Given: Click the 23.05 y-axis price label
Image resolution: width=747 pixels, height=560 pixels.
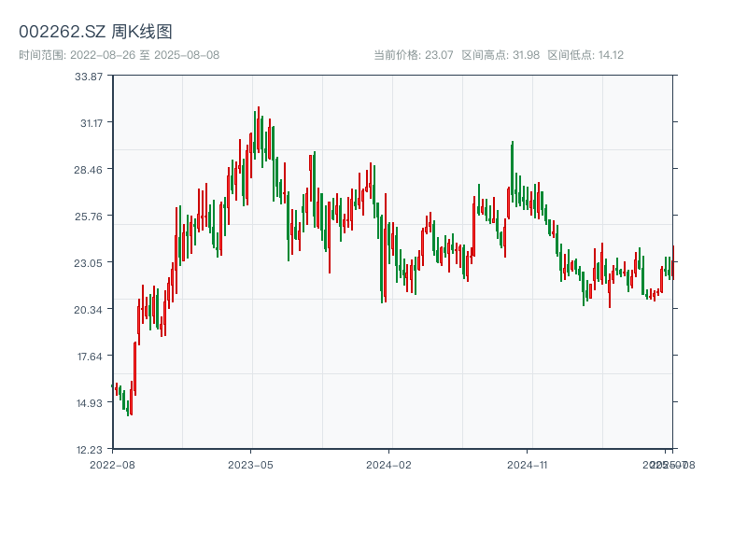Looking at the screenshot, I should (89, 263).
